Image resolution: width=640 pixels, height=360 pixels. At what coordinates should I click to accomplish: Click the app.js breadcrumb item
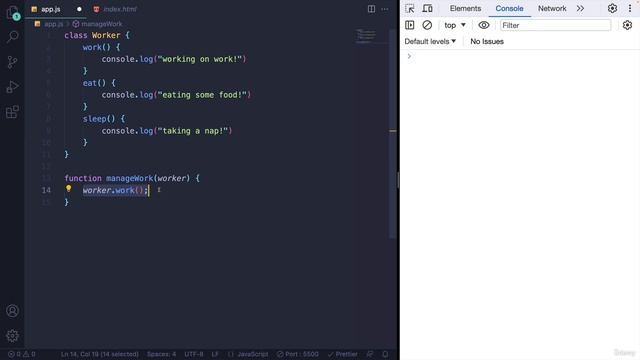tap(49, 24)
